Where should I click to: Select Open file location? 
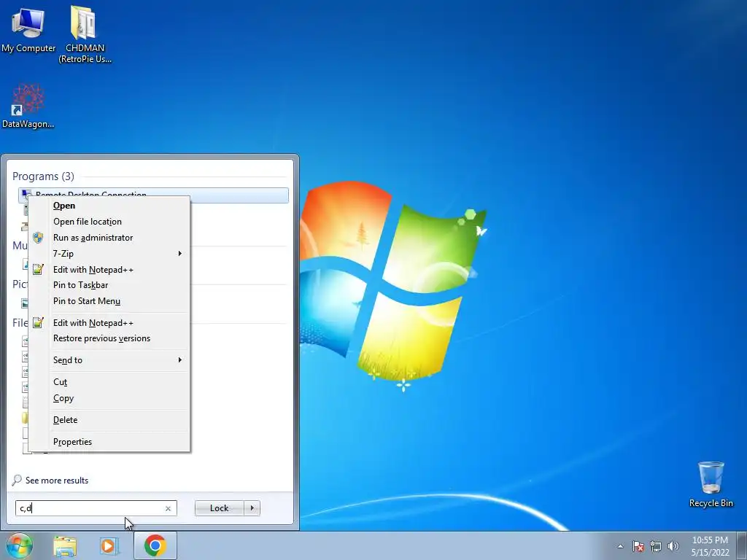[109, 222]
